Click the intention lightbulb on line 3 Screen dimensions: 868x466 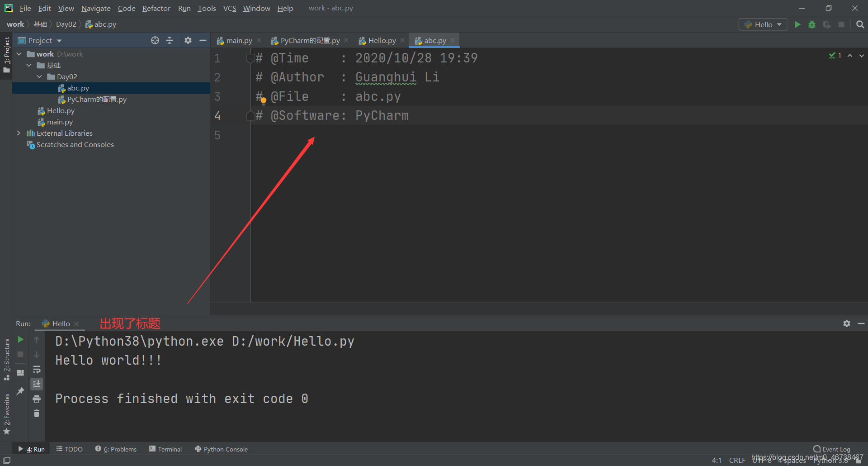(264, 101)
